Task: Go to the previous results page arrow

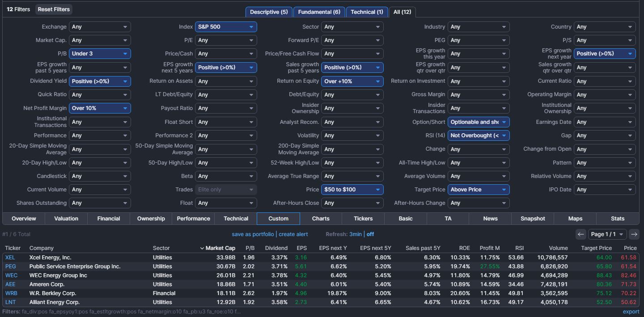Action: click(580, 234)
